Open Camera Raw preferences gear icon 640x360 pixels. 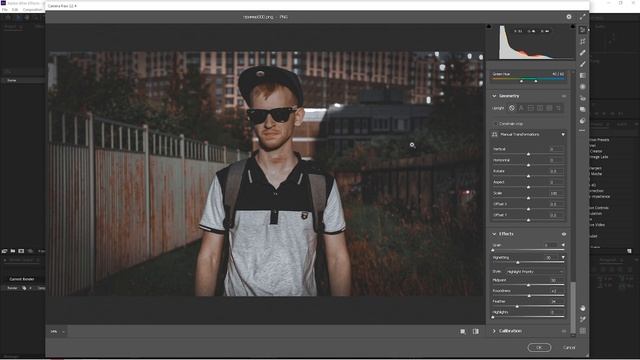click(x=569, y=17)
